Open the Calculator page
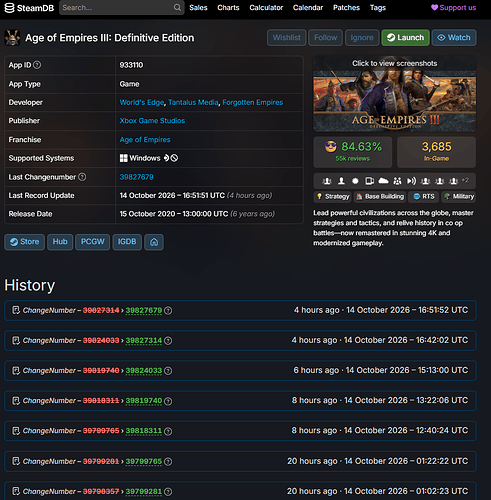491x500 pixels. [266, 8]
